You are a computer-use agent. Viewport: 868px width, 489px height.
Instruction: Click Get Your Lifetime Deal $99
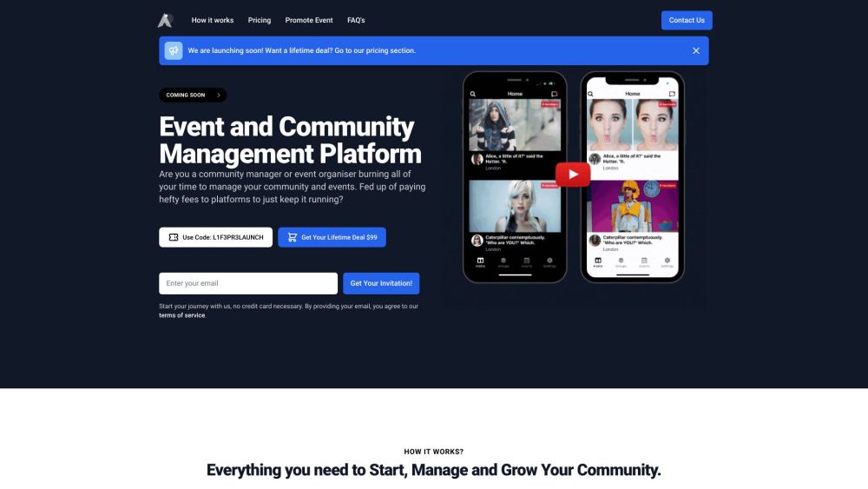click(x=332, y=237)
